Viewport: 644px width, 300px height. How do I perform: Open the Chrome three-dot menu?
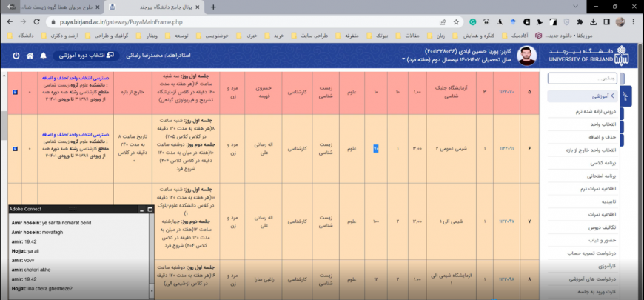click(x=634, y=22)
